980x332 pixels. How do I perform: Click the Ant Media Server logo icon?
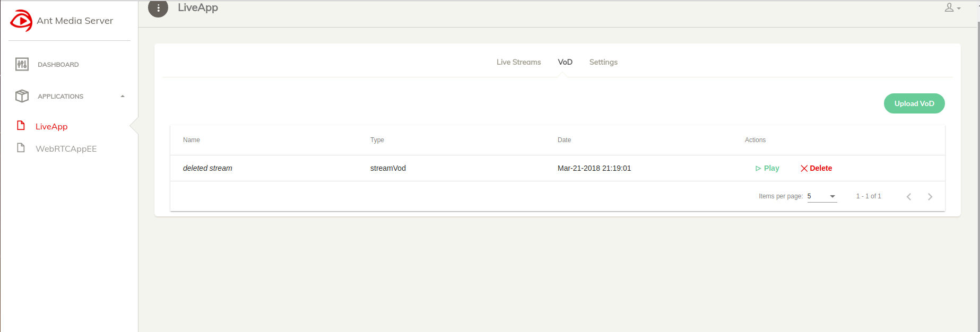(x=22, y=21)
